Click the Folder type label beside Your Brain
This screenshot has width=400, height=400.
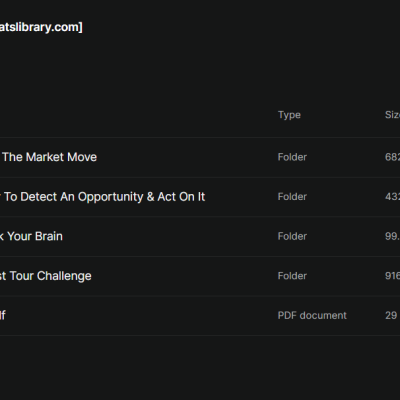click(292, 236)
